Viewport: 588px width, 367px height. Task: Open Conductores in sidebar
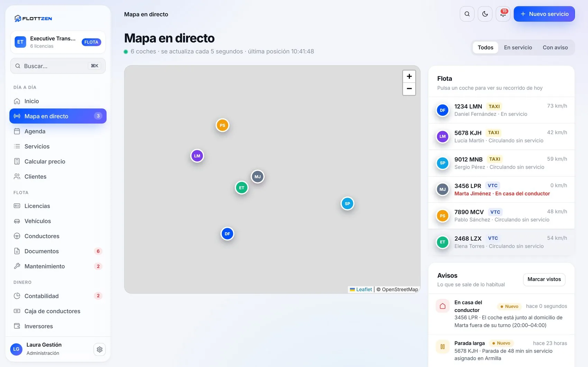point(58,236)
